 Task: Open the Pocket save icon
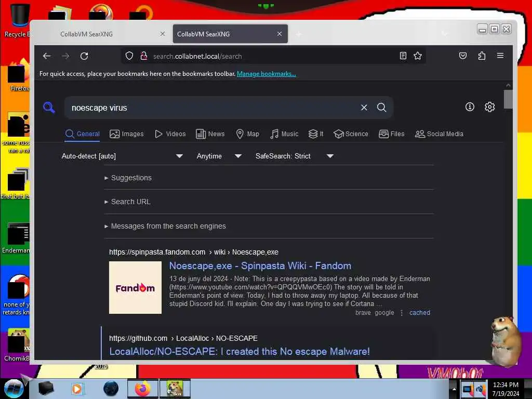463,56
